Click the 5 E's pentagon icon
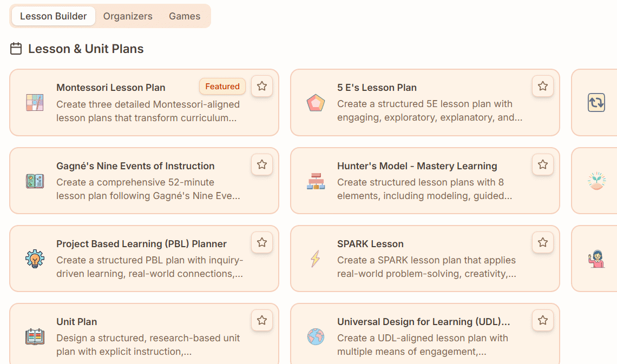Viewport: 617px width, 364px height. pos(316,103)
